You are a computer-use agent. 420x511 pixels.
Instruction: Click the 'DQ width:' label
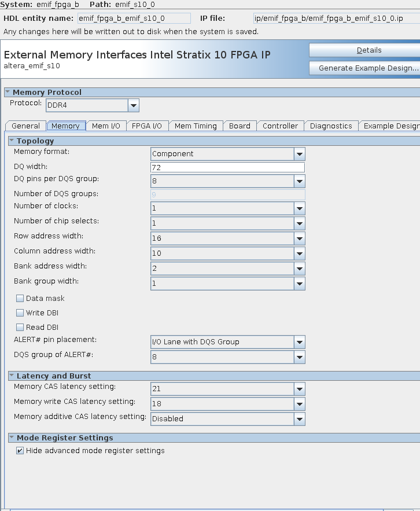click(x=31, y=167)
